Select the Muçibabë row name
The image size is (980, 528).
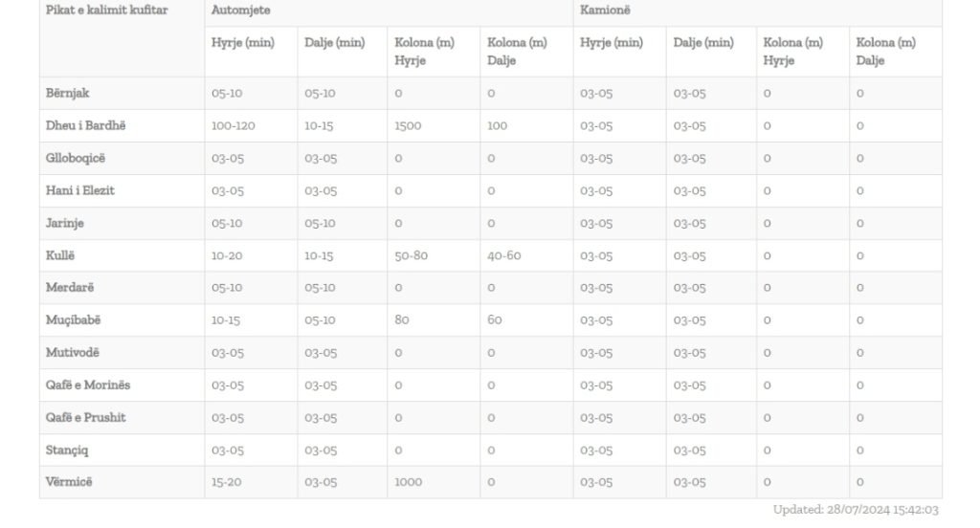click(73, 319)
